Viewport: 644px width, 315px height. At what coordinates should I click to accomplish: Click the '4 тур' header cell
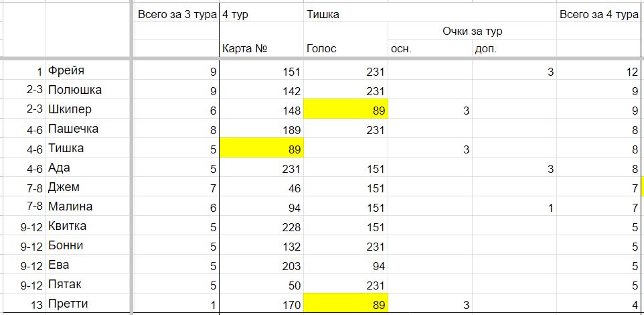[x=262, y=13]
